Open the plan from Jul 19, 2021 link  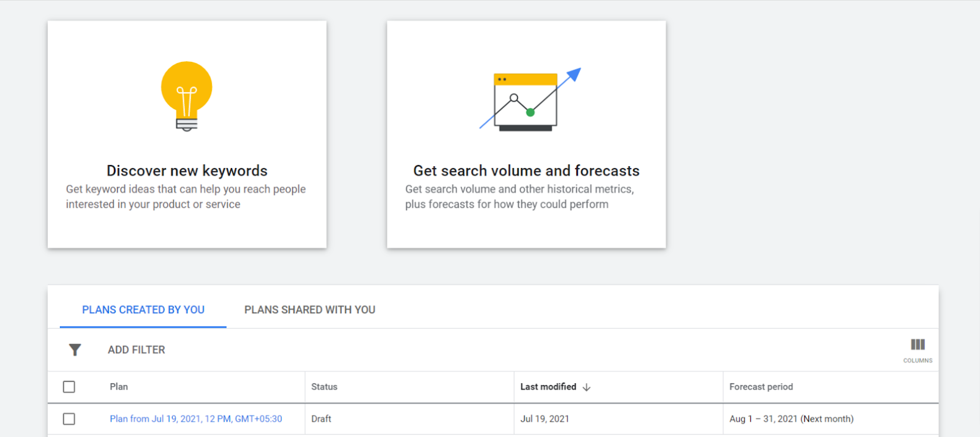click(x=196, y=419)
